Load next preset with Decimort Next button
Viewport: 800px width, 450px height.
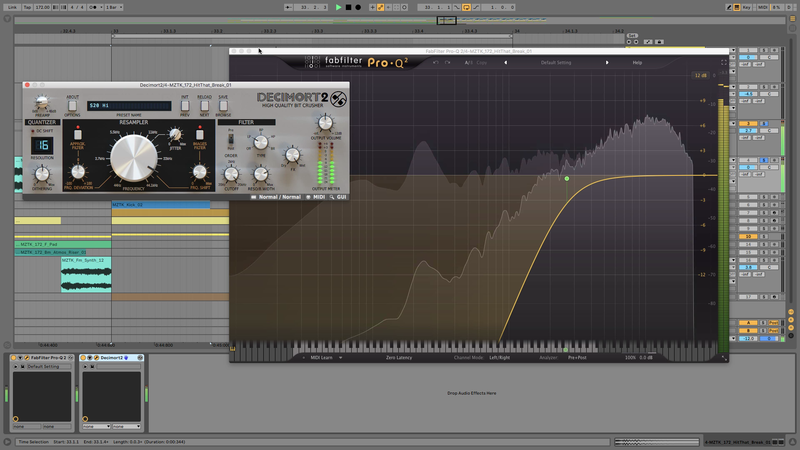click(204, 106)
